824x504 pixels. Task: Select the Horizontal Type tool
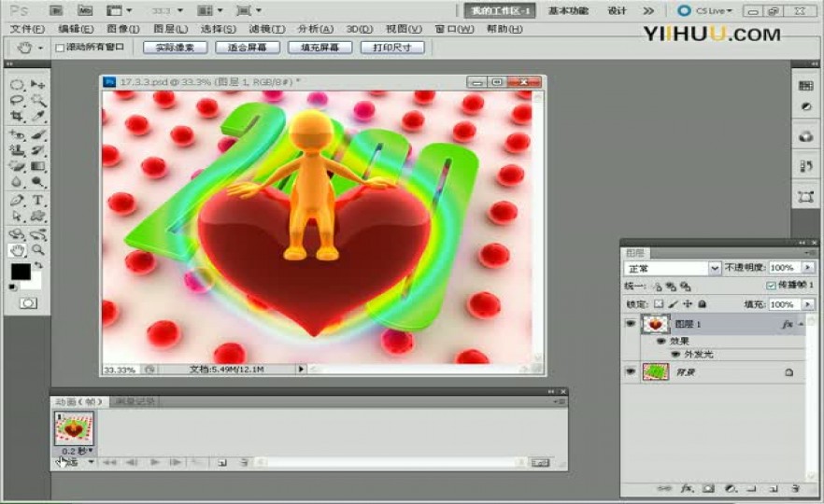pos(37,200)
